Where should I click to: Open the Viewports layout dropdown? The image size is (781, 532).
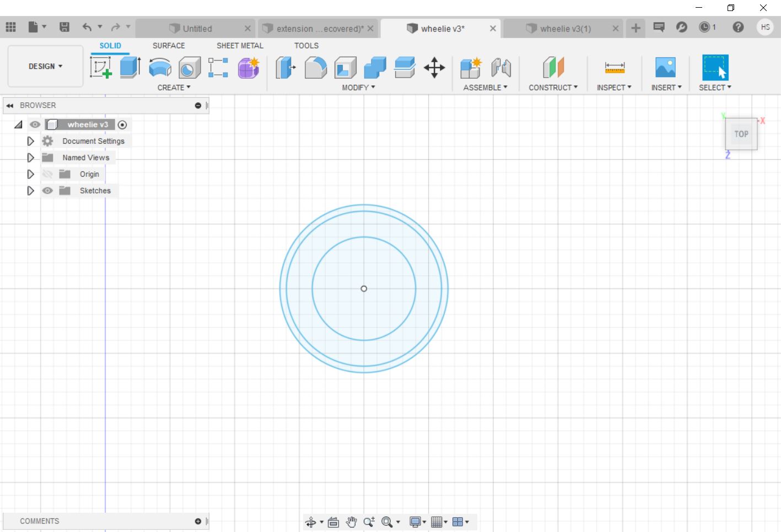tap(460, 522)
